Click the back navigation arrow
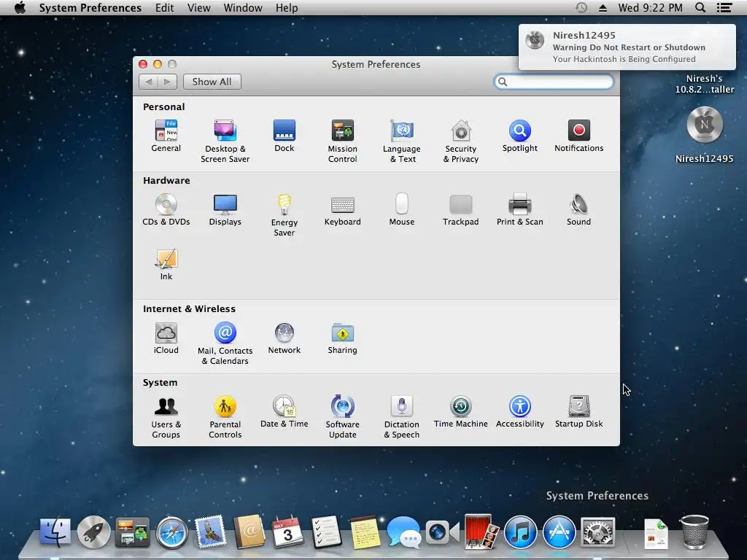This screenshot has width=747, height=560. pyautogui.click(x=148, y=82)
